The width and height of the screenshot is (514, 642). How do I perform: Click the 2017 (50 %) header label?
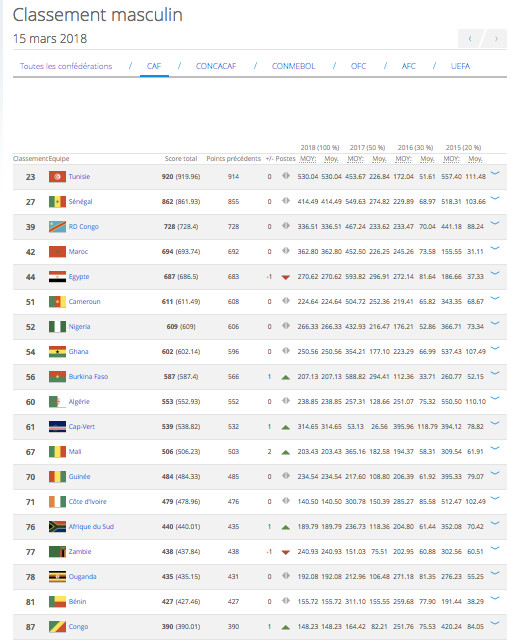pyautogui.click(x=367, y=147)
